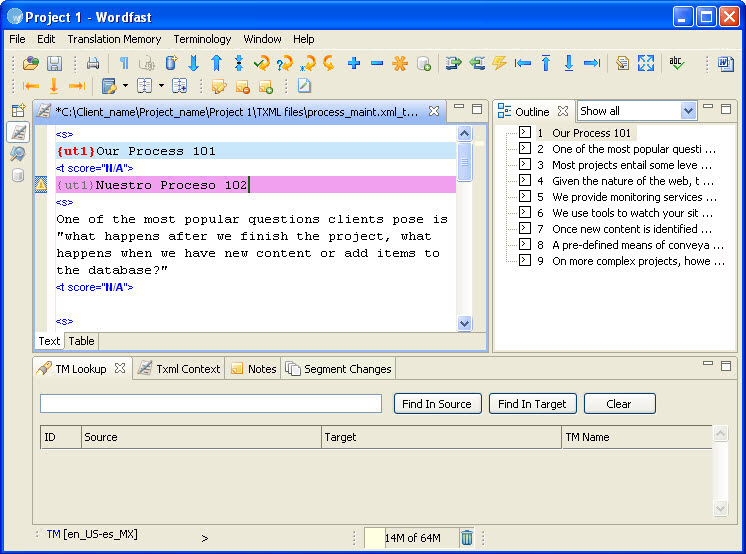Click the orange right arrow in the second toolbar row
The height and width of the screenshot is (554, 746).
[x=77, y=86]
